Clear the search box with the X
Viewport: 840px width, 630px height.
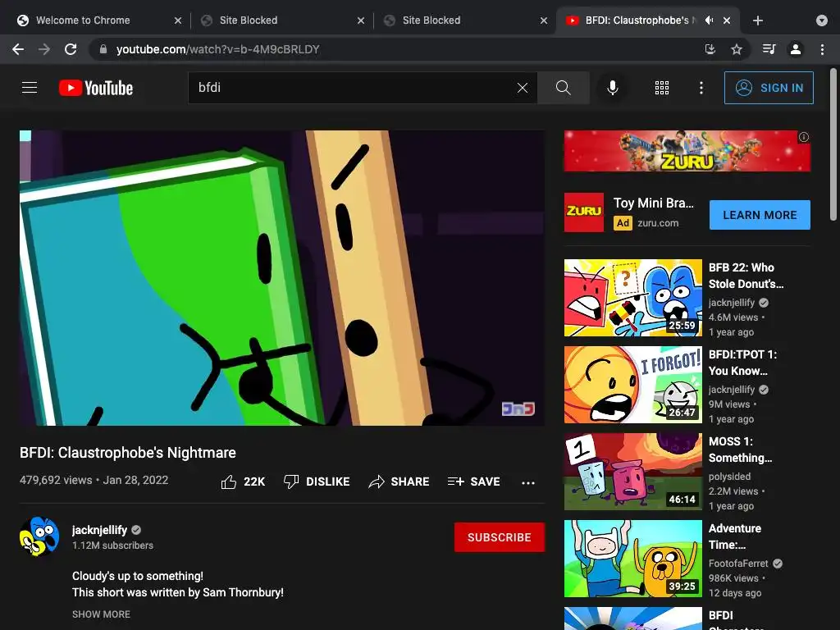(x=523, y=88)
